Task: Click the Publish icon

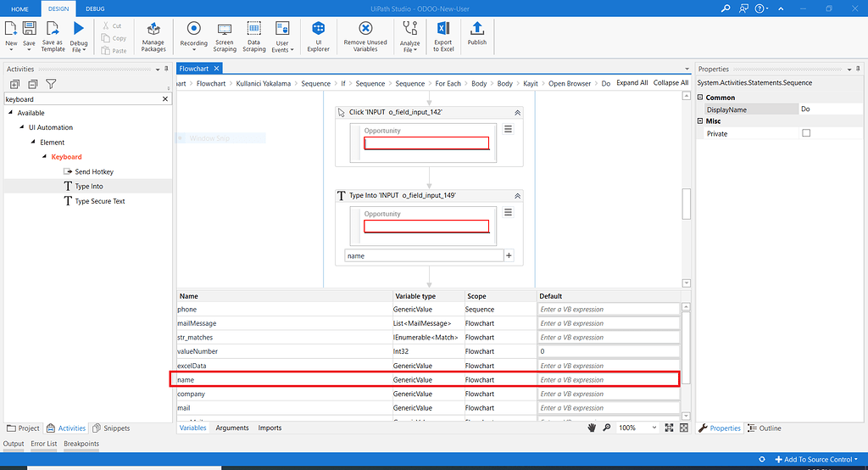Action: tap(476, 29)
